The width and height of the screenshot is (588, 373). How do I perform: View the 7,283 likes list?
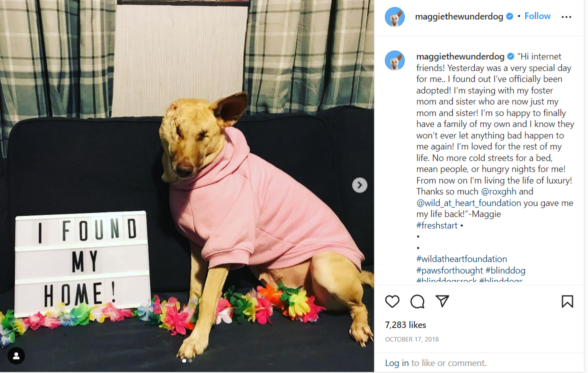(x=405, y=325)
